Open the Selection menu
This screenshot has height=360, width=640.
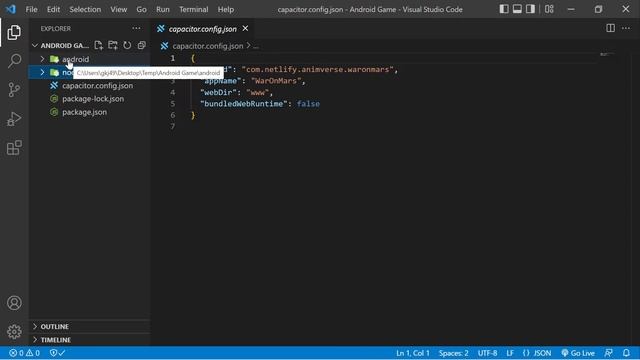click(85, 9)
